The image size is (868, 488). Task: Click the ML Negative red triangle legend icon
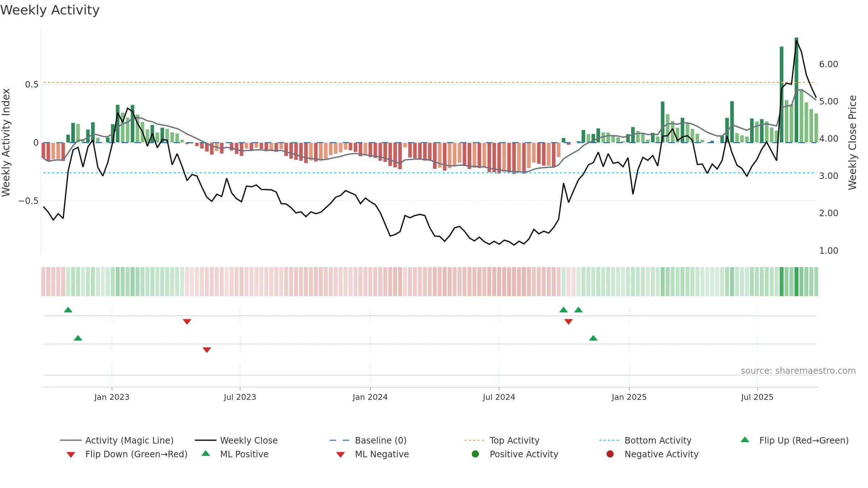340,455
